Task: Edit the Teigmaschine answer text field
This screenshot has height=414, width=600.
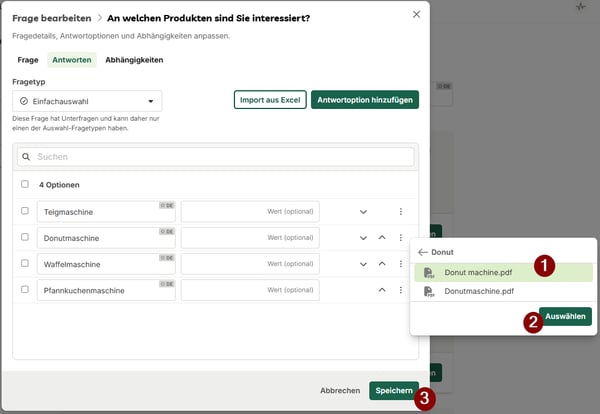Action: 106,212
